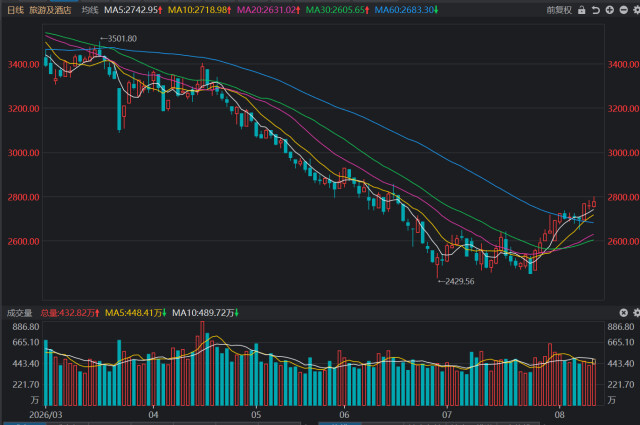Click the 05 month axis label

256,415
